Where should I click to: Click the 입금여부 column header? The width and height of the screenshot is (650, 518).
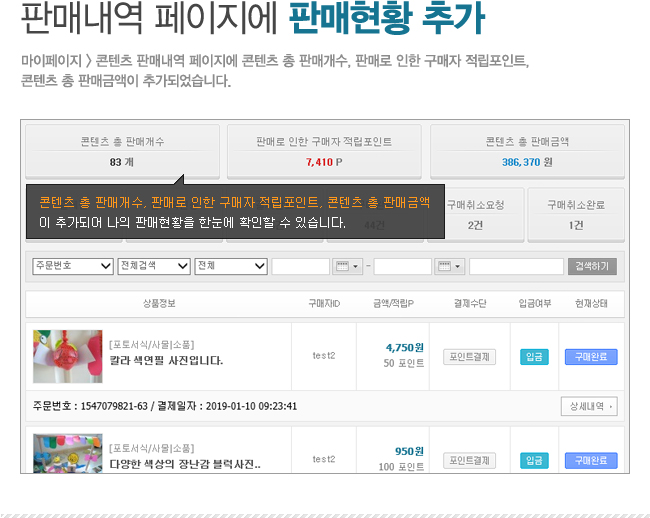pyautogui.click(x=535, y=304)
